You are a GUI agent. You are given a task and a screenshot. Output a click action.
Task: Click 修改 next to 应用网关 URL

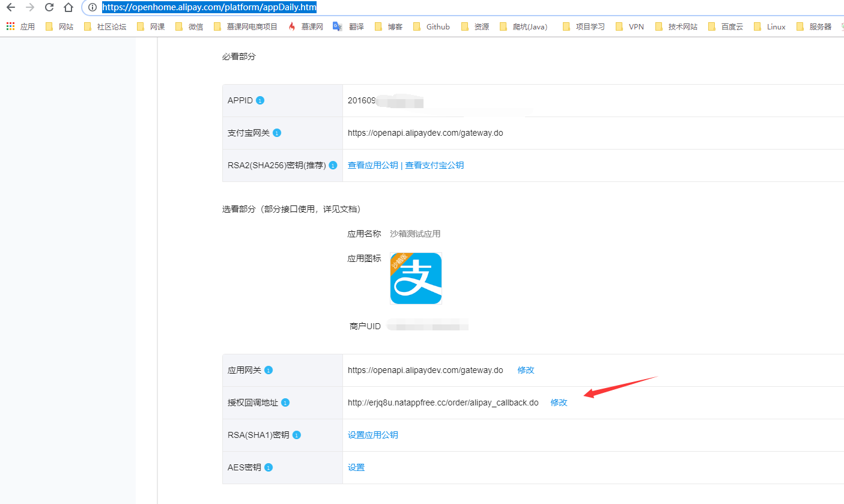[526, 370]
